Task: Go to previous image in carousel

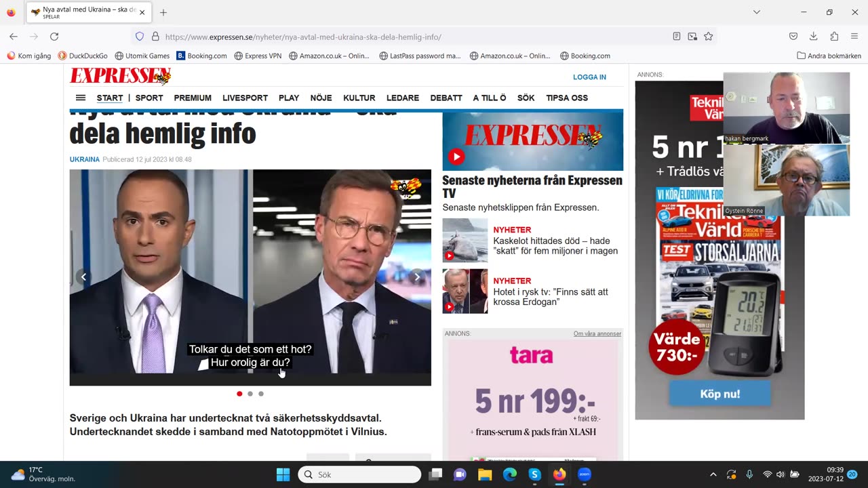Action: click(83, 277)
